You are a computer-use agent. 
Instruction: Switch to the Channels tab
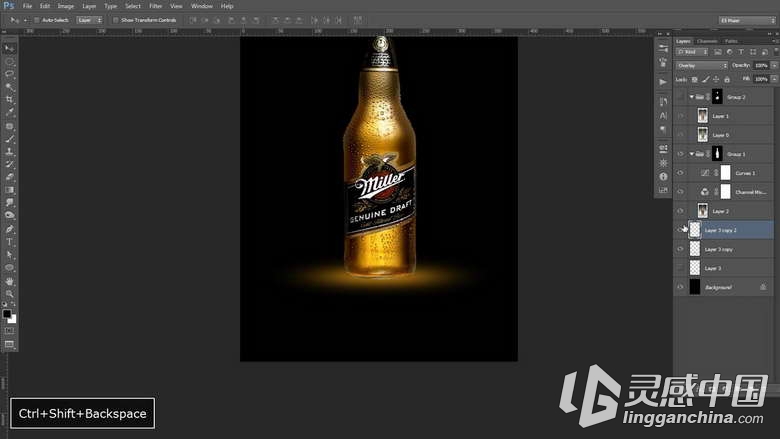[x=707, y=41]
